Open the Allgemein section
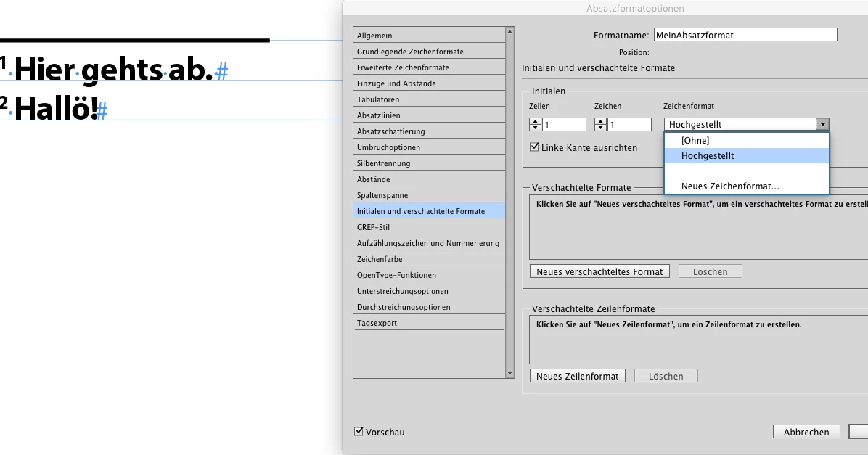The image size is (868, 455). click(429, 36)
